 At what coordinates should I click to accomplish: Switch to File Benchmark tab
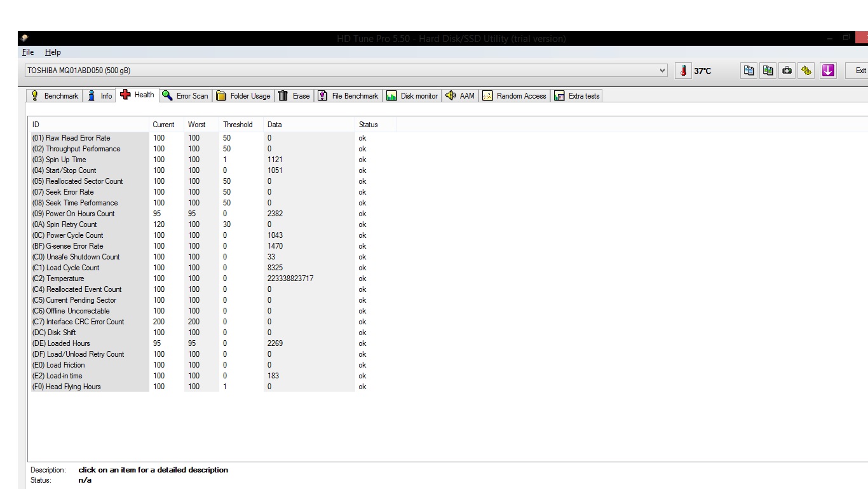[348, 96]
